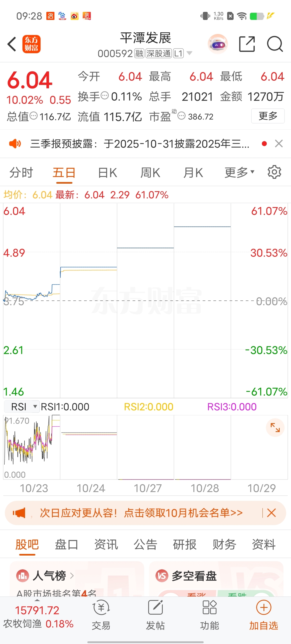The height and width of the screenshot is (644, 291).
Task: Tap the 发帖 post icon
Action: coord(155,615)
